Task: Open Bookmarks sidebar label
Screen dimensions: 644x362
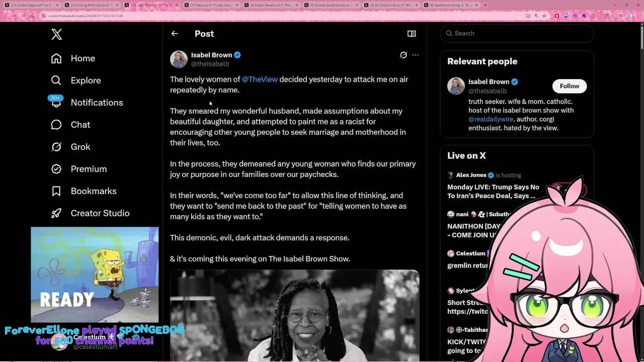Action: point(94,191)
